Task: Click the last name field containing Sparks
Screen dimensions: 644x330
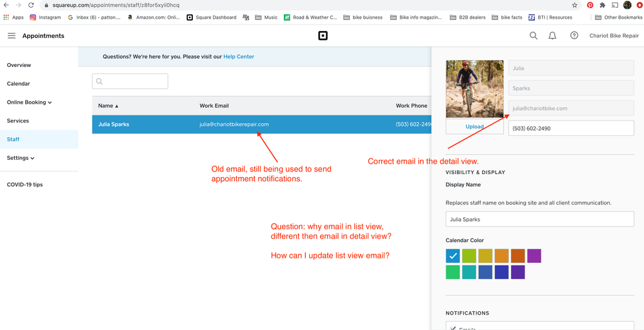Action: pos(571,88)
